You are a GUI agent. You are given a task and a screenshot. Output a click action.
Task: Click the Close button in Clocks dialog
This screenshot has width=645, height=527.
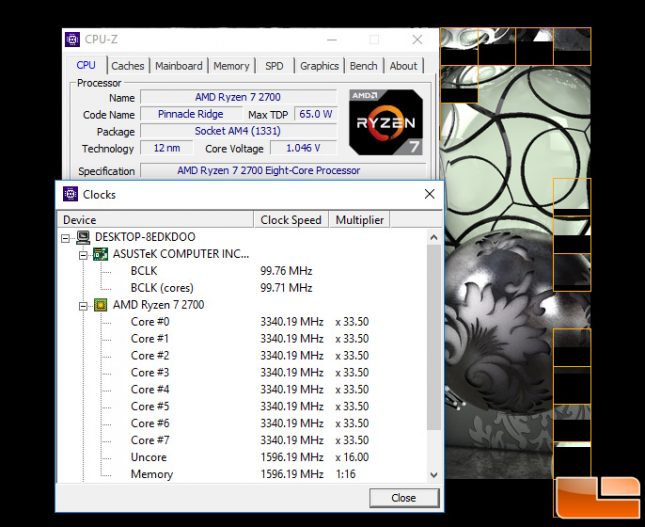tap(404, 498)
